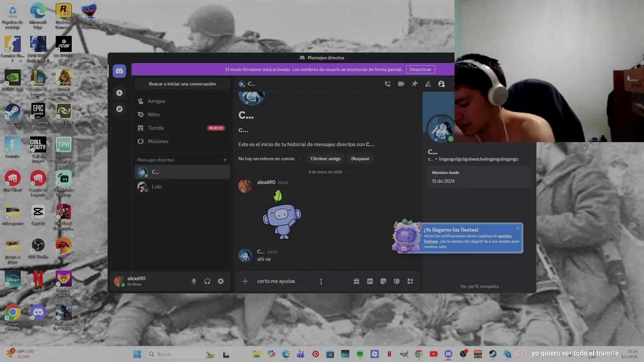Screen dimensions: 644x362
Task: Open Riot Client desktop shortcut
Action: 13,182
